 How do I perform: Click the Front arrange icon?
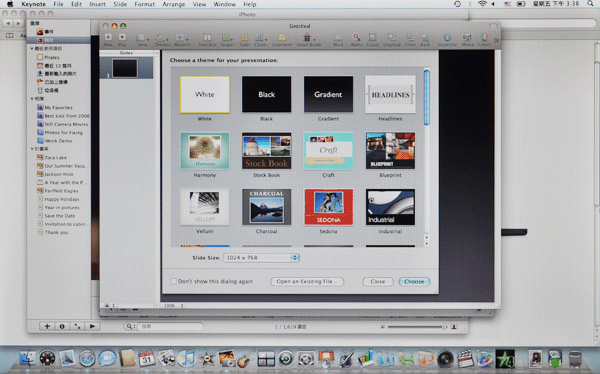(x=410, y=38)
